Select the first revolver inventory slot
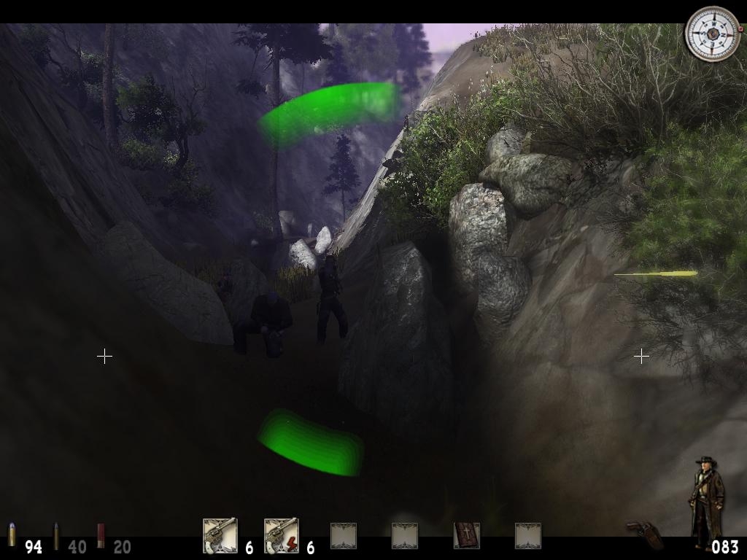Image resolution: width=747 pixels, height=560 pixels. click(x=220, y=536)
